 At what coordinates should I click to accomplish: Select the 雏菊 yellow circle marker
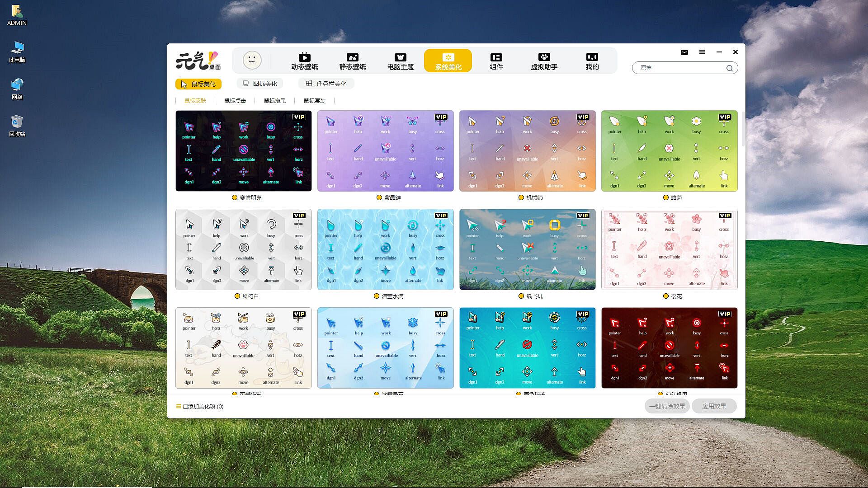(666, 197)
